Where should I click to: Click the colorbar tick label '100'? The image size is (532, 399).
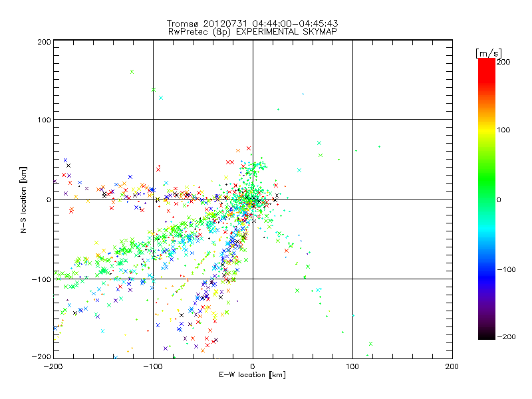click(503, 130)
